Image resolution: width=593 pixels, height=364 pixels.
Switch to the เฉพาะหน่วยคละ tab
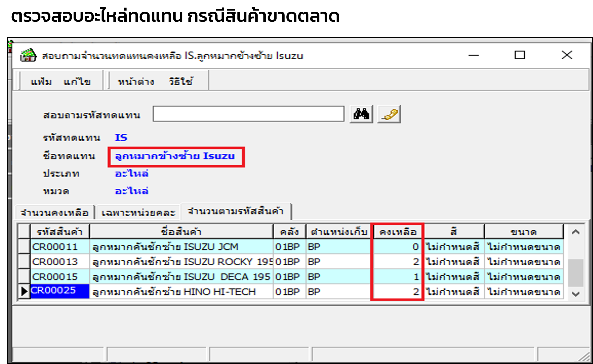[139, 212]
